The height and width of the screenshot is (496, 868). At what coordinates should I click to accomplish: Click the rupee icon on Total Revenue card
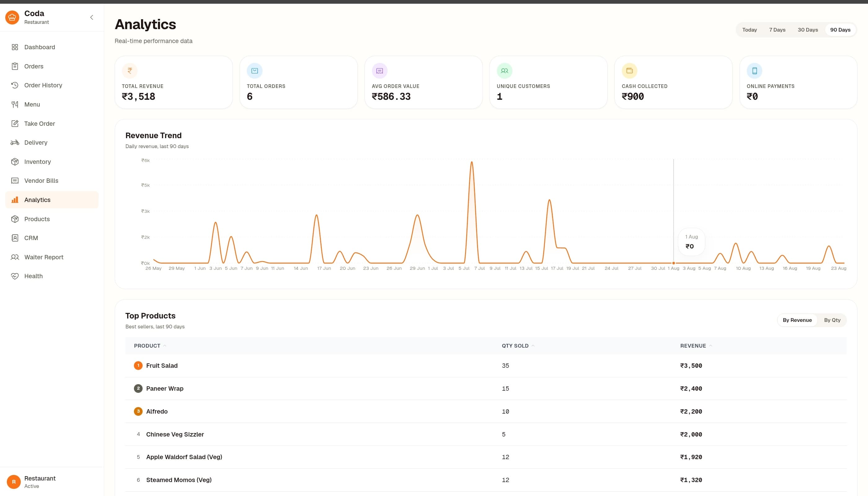pyautogui.click(x=130, y=71)
